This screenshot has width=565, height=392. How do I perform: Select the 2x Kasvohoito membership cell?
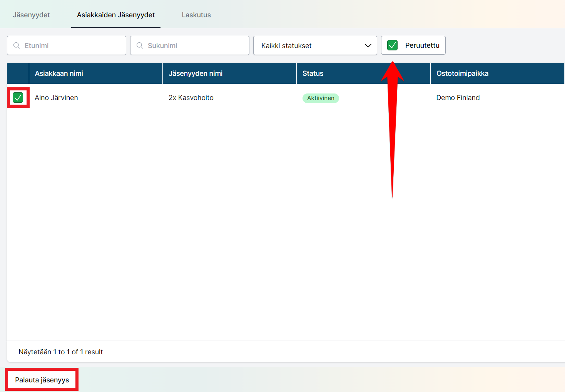[x=191, y=98]
